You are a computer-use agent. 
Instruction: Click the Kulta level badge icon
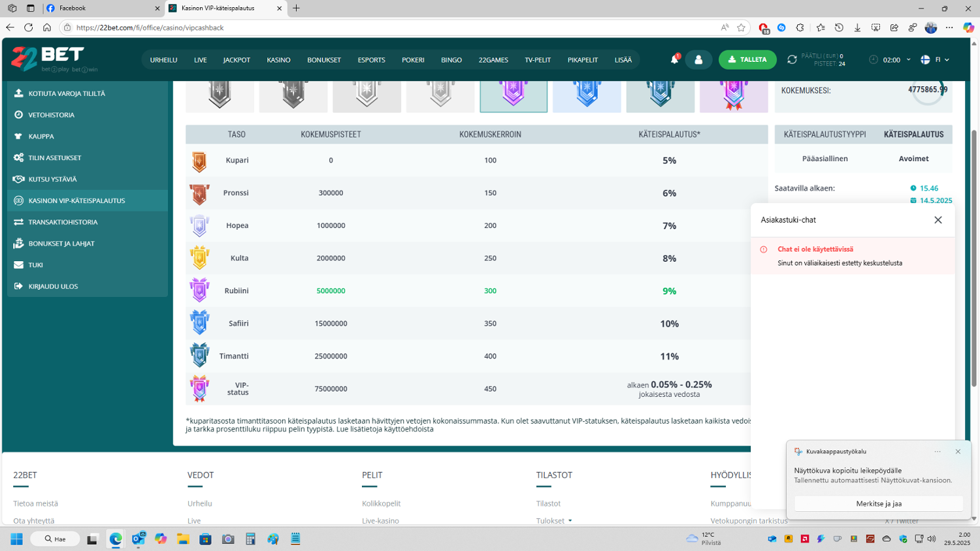click(x=199, y=258)
